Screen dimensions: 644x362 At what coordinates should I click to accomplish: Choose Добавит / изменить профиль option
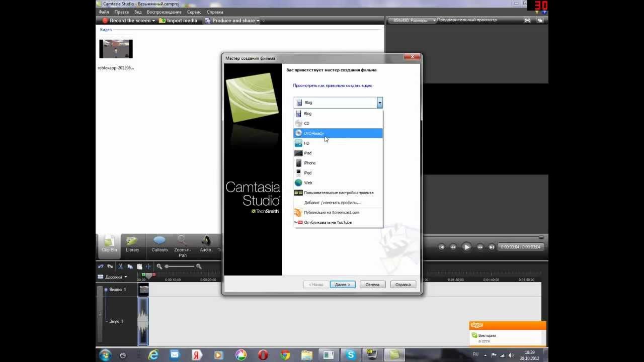[x=338, y=203]
